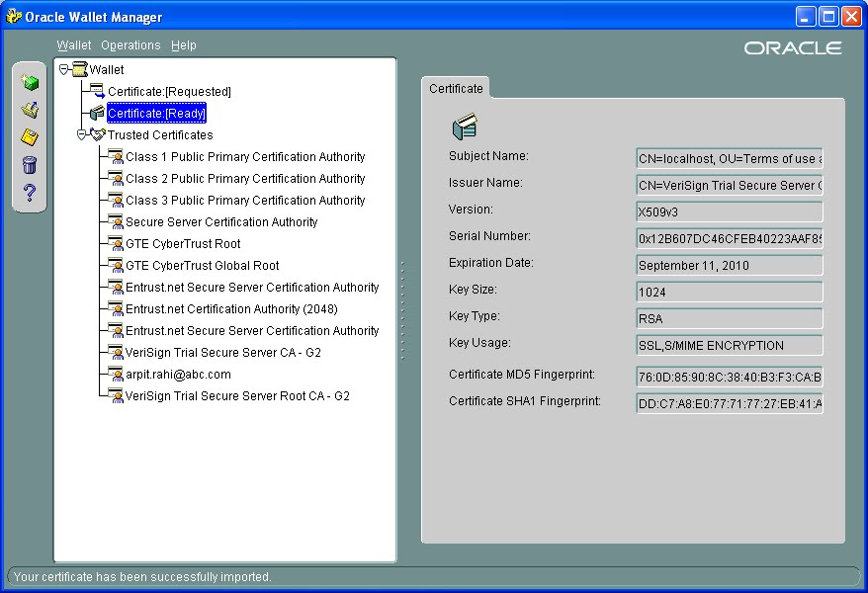
Task: Click icon beside VeriSign Trial Secure Server Root CA - G2
Action: click(116, 395)
